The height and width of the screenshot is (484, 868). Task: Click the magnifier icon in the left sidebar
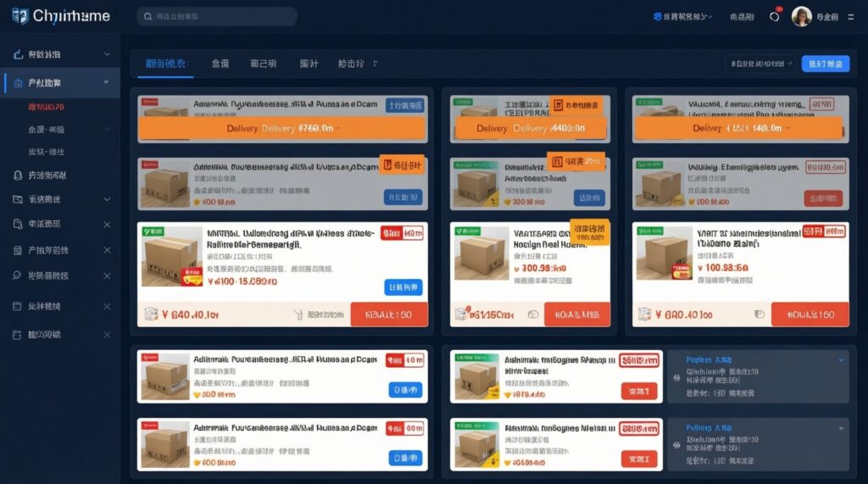(18, 275)
